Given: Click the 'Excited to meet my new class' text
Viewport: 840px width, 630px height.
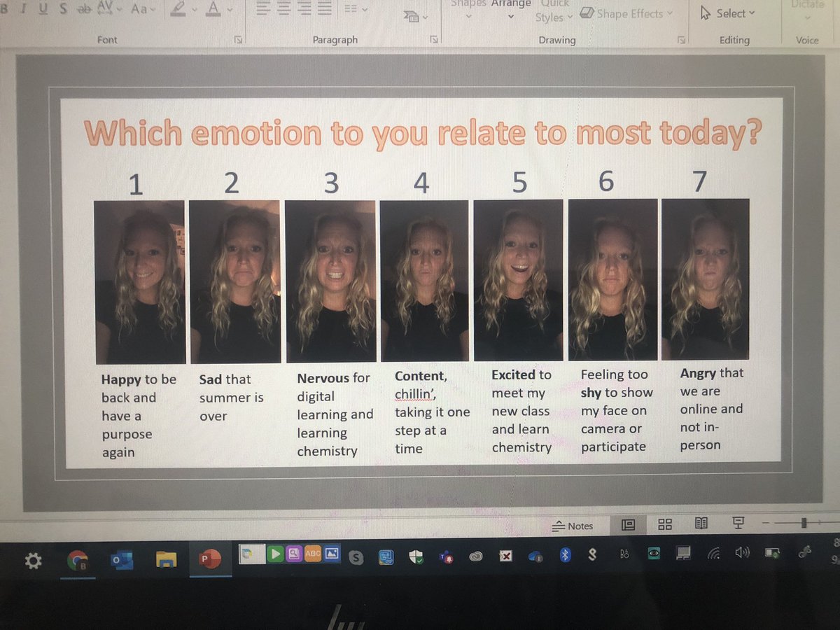Looking at the screenshot, I should pos(521,411).
